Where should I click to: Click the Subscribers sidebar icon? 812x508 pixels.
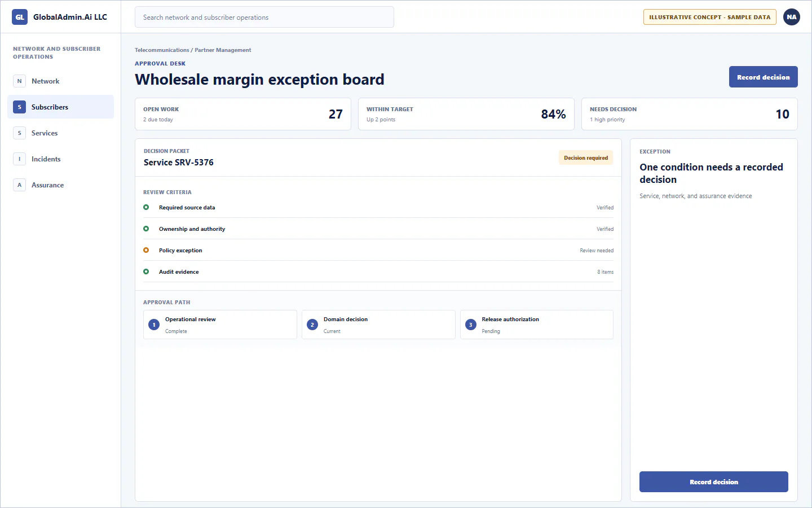[19, 107]
